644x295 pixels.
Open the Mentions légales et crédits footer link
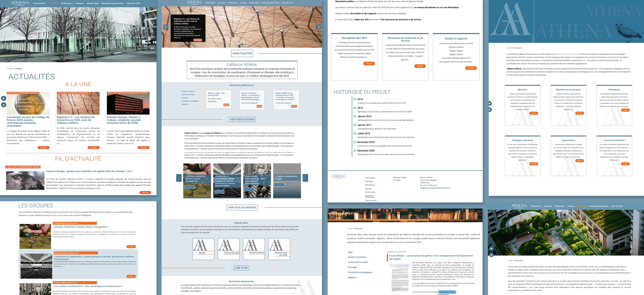tap(400, 179)
